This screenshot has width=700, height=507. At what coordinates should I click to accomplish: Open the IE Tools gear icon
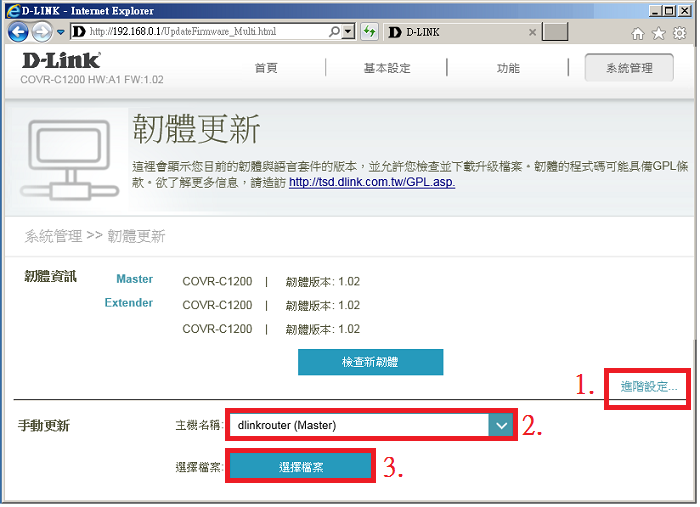point(679,33)
